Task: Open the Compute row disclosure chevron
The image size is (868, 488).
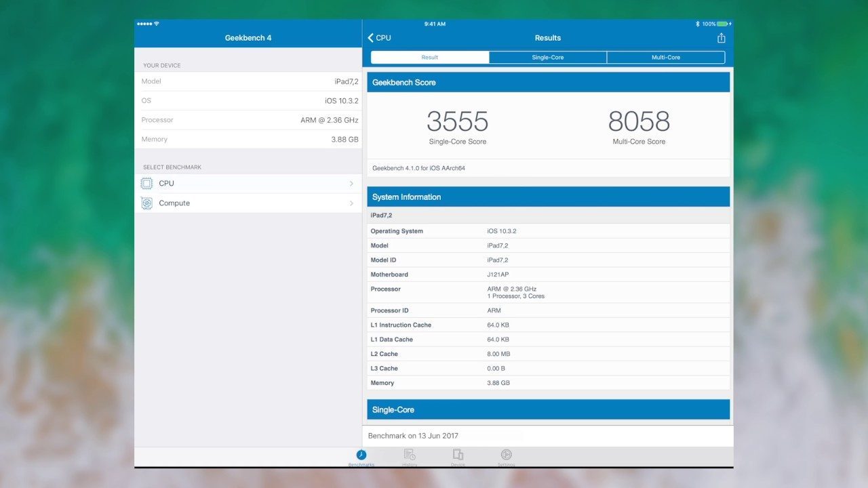Action: tap(351, 203)
